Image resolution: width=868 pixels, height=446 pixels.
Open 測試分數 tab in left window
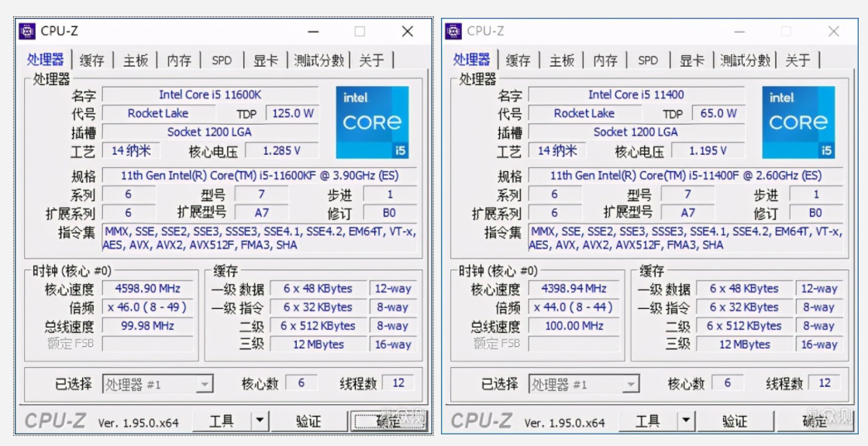(319, 60)
